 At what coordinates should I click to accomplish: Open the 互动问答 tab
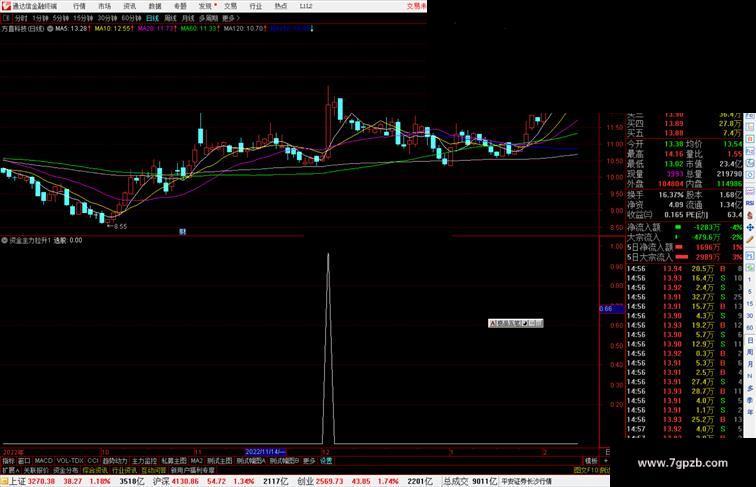[x=154, y=470]
